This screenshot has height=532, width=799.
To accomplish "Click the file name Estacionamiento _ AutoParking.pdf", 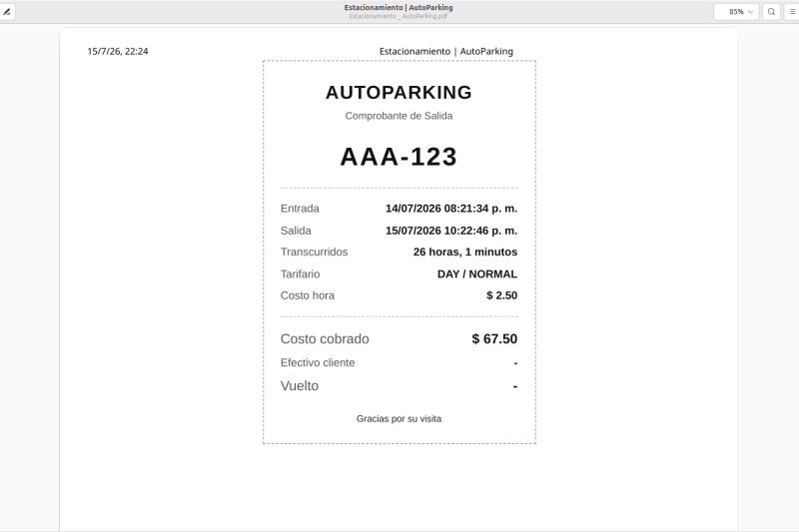I will (399, 16).
